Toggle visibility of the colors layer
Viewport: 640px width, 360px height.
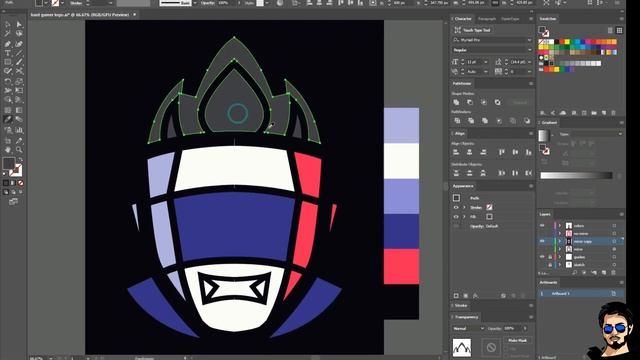click(x=542, y=225)
